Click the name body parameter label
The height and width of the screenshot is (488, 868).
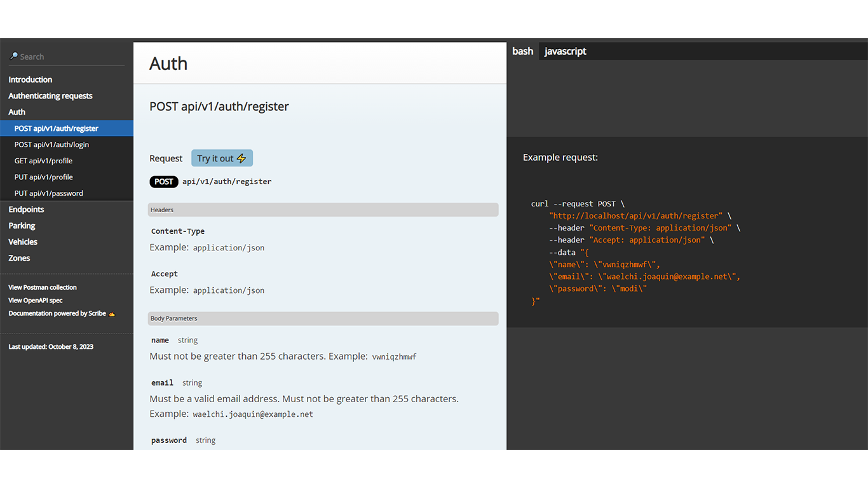160,340
